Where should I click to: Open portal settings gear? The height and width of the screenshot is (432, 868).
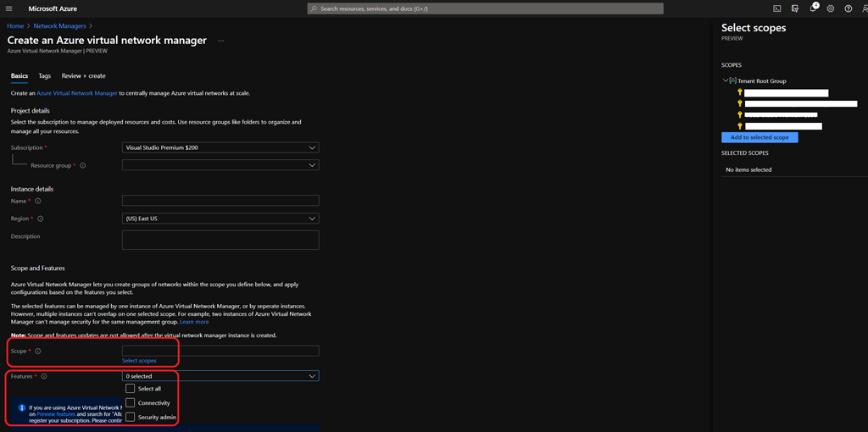(831, 8)
